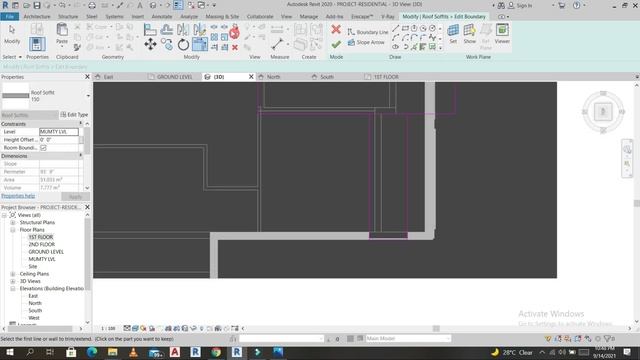Switch to the GROUND LEVEL view tab
This screenshot has width=640, height=360.
click(x=174, y=77)
